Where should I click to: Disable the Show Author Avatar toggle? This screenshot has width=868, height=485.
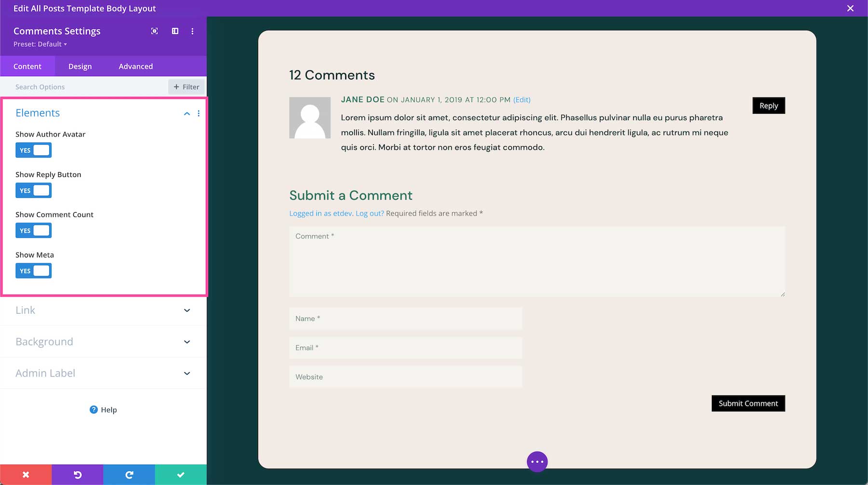(33, 150)
